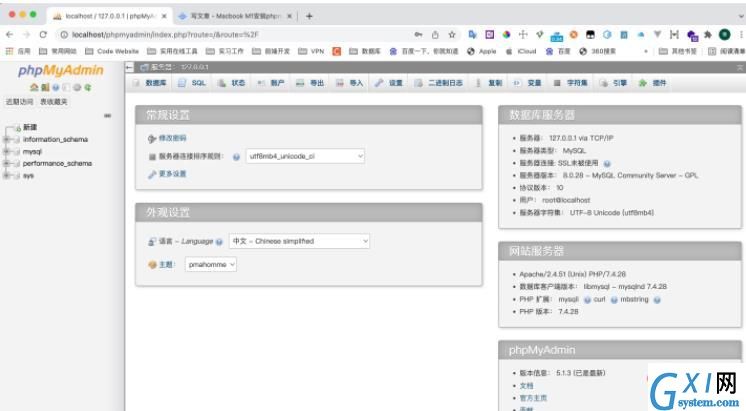Select the performance_schema database in tree

57,164
